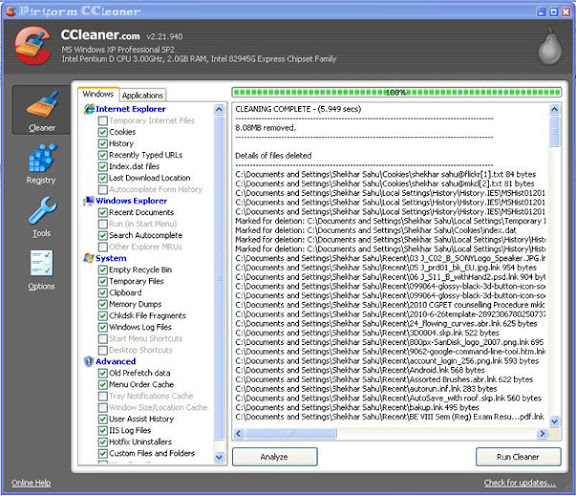Click results horizontal scroll left arrow

tap(238, 434)
